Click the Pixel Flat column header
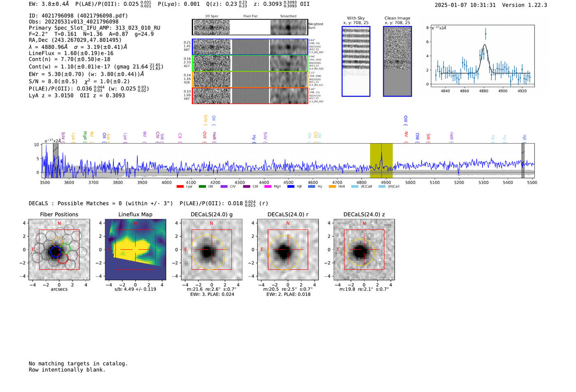Screen dimensions: 576x392 (251, 16)
